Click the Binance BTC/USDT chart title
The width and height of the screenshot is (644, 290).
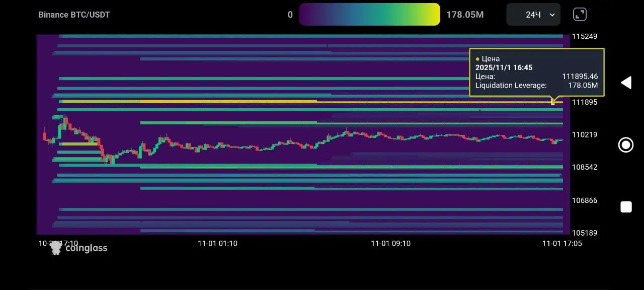(x=74, y=15)
